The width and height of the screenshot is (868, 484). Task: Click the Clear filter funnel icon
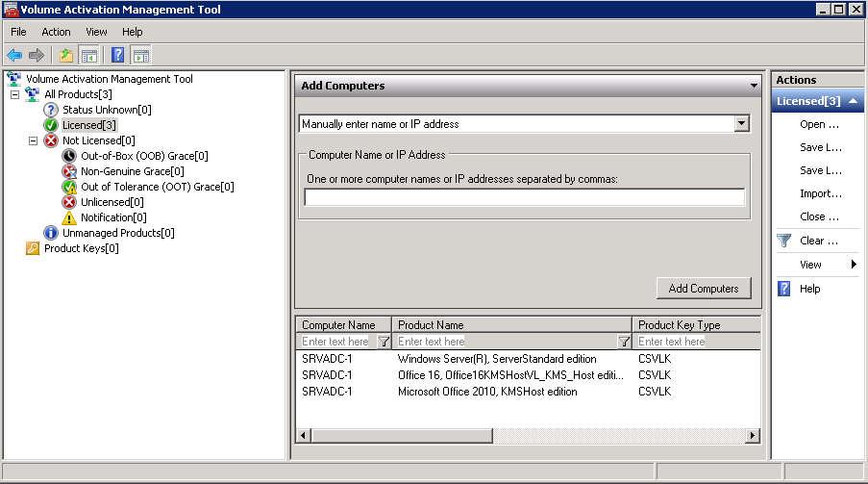[x=783, y=241]
